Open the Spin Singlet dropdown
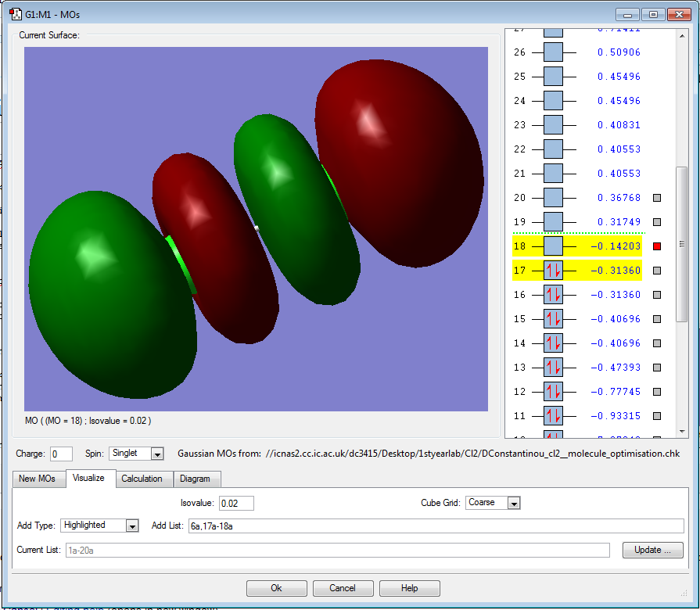This screenshot has height=610, width=700. [x=157, y=454]
